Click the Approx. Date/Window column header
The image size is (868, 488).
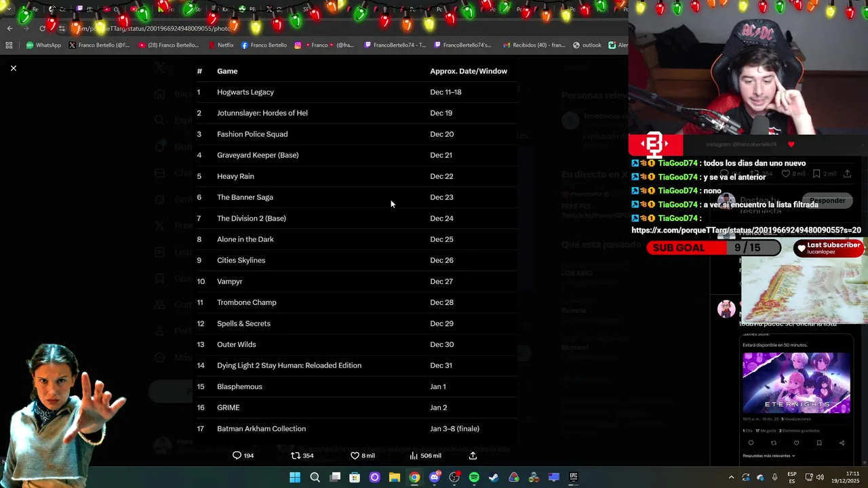pyautogui.click(x=469, y=71)
